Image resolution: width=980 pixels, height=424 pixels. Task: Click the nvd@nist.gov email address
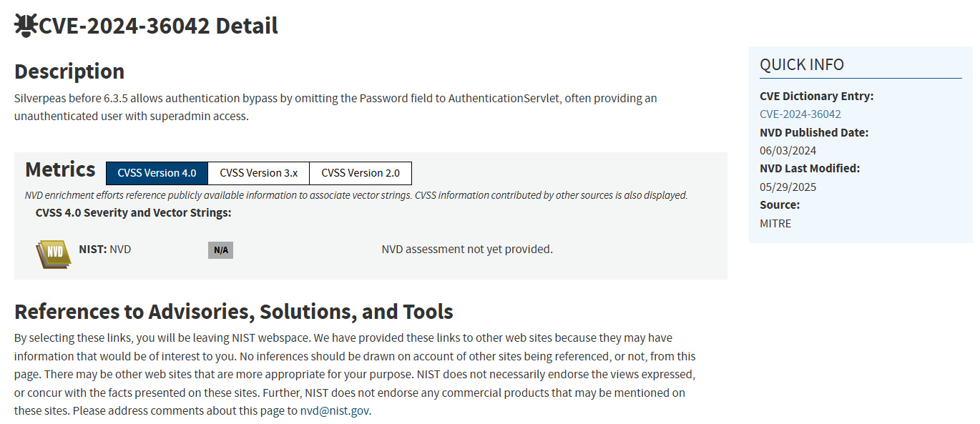335,411
